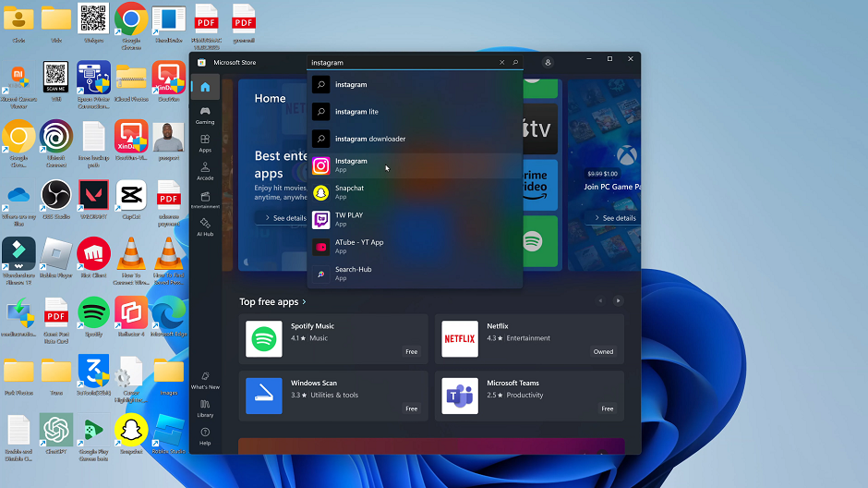The image size is (868, 488).
Task: Open Search-Hub App result
Action: [415, 274]
